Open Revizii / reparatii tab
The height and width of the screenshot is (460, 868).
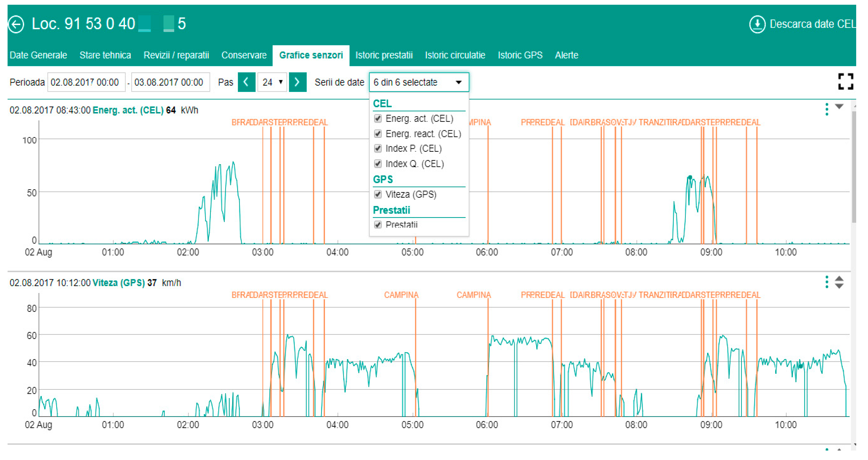pos(176,55)
